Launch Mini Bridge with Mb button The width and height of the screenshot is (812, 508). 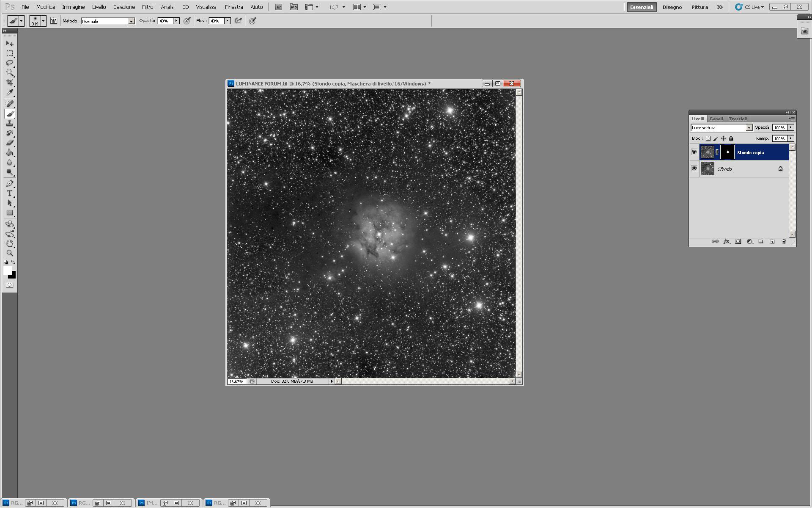(294, 7)
